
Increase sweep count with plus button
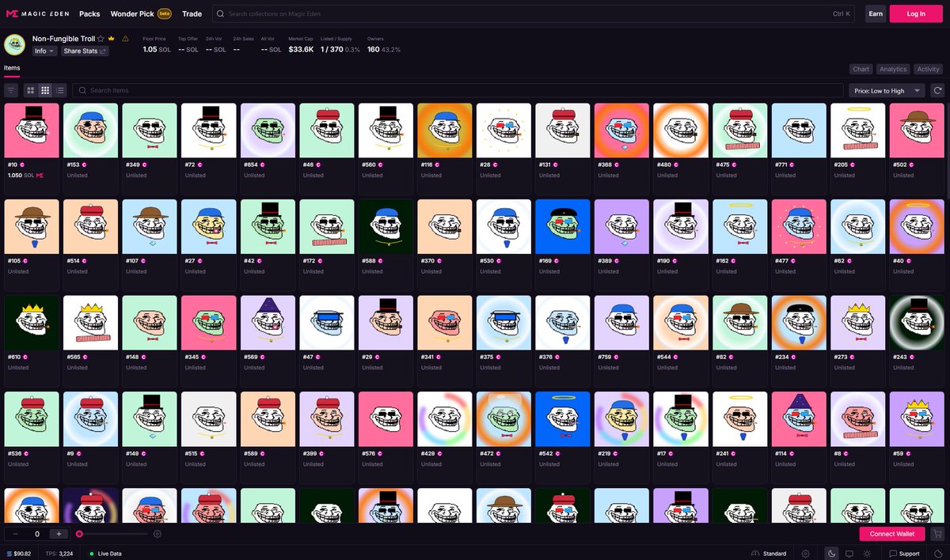coord(59,534)
